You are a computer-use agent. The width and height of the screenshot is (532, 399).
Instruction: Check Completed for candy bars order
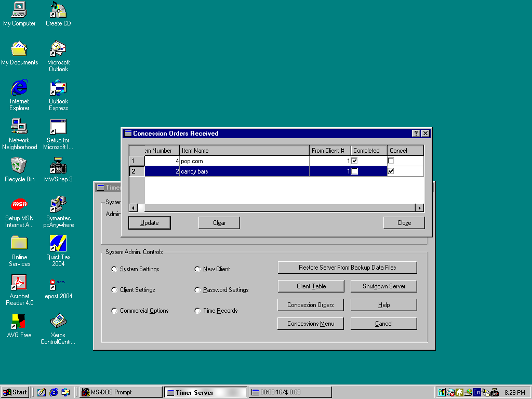pos(355,171)
